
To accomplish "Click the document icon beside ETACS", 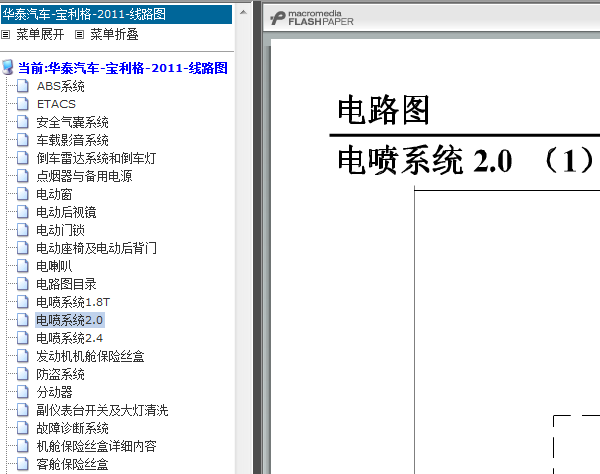I will [x=23, y=104].
